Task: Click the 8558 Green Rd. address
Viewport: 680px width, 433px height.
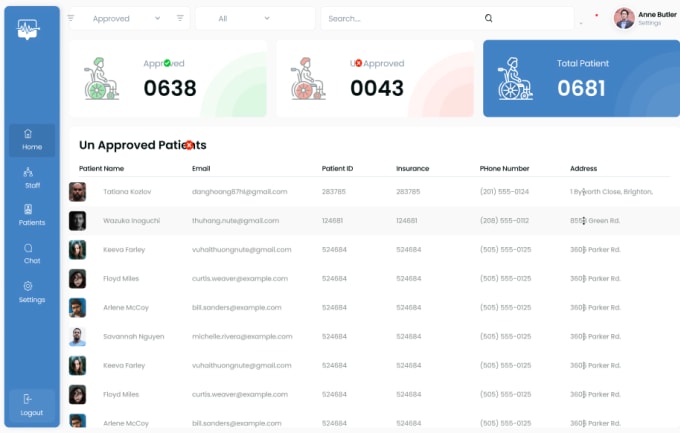Action: pyautogui.click(x=595, y=221)
